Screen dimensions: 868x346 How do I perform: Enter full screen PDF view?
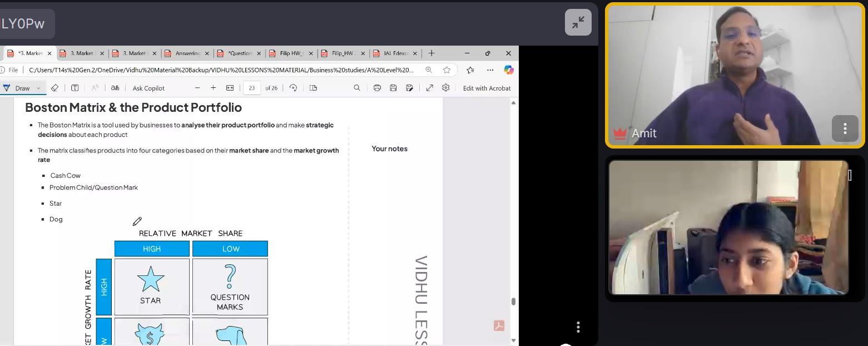pos(430,88)
